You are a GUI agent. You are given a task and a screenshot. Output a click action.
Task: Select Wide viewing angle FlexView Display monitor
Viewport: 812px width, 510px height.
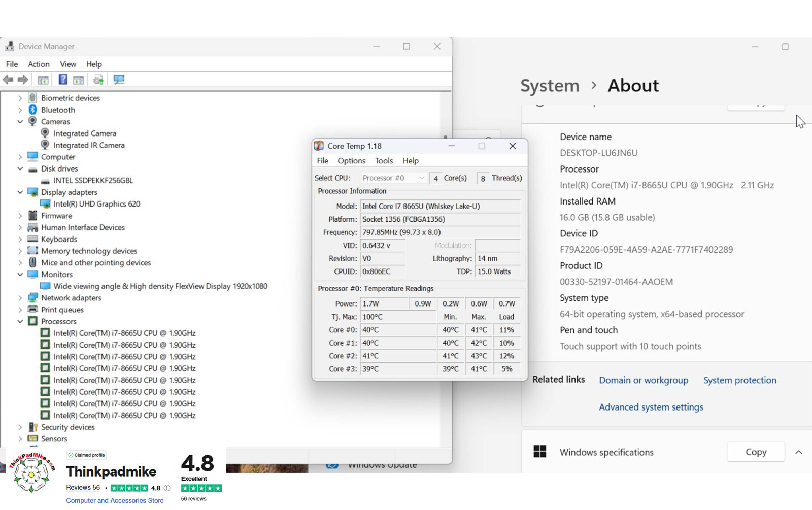tap(160, 286)
